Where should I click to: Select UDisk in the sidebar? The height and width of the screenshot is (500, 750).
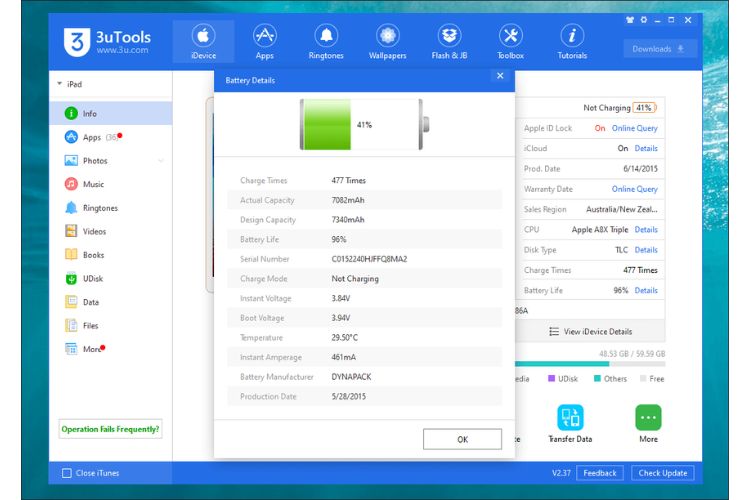[111, 278]
